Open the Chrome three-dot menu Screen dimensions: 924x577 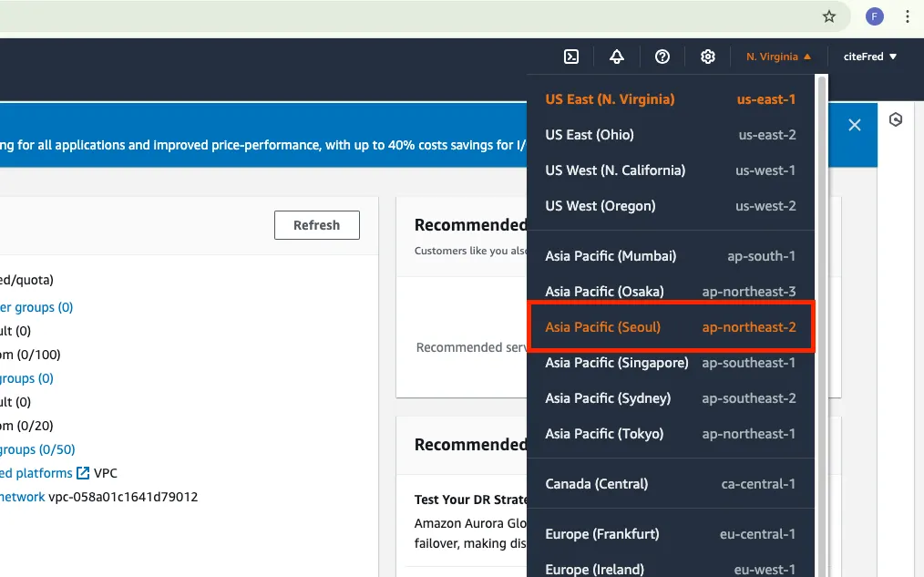908,16
